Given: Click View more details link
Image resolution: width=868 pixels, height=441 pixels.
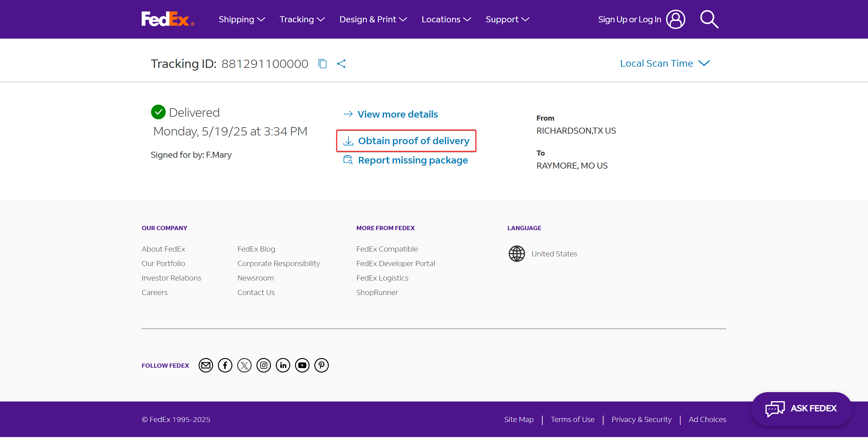Looking at the screenshot, I should (397, 114).
